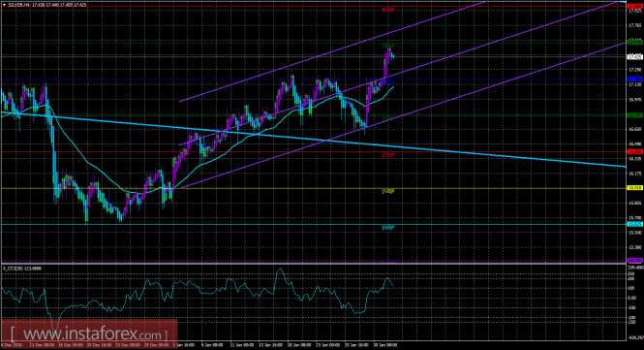Select the 18 Jan 08:00 time label
Screen dimensions: 644x350
click(x=299, y=345)
